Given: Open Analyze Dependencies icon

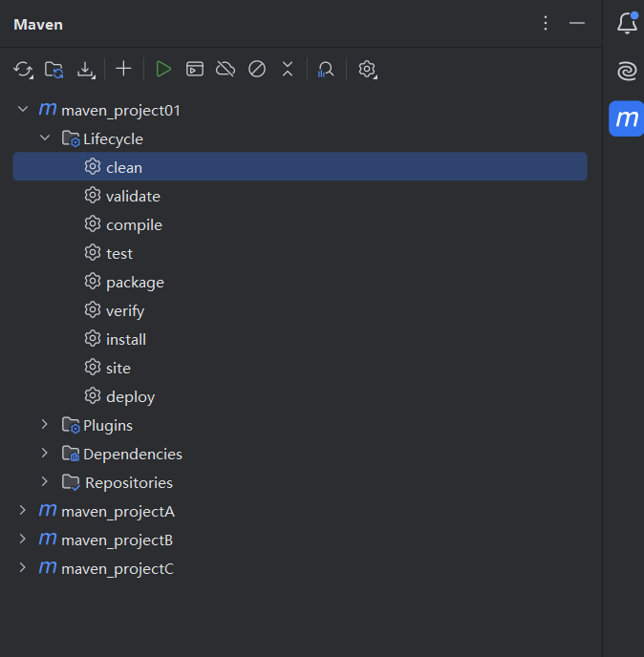Looking at the screenshot, I should (326, 70).
